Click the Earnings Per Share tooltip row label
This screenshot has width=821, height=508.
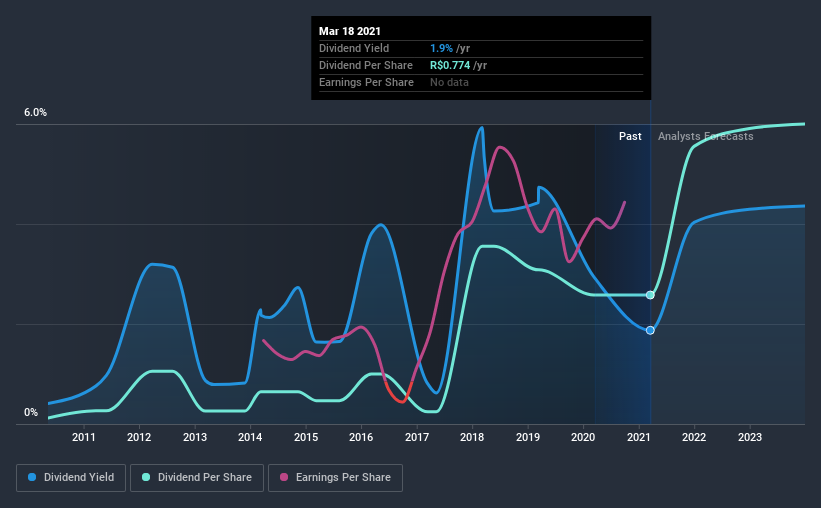point(366,82)
